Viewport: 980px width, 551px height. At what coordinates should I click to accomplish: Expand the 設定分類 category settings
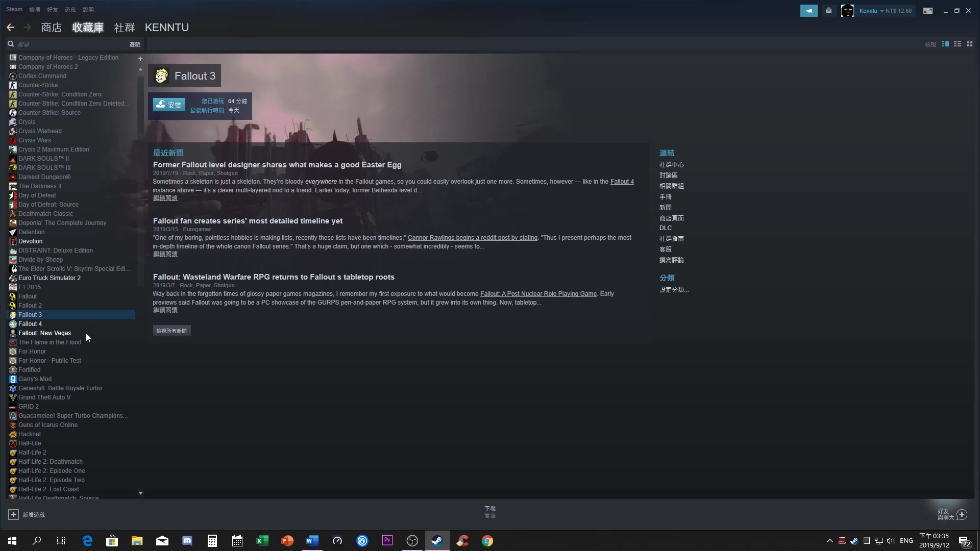(x=674, y=289)
